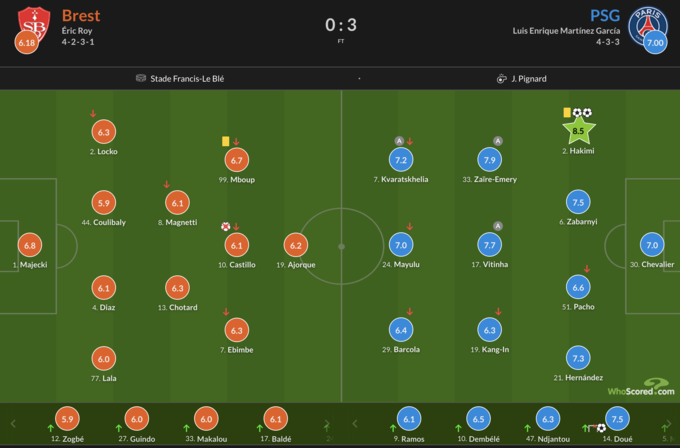Click the yellow card icon above Hakimi

[567, 113]
